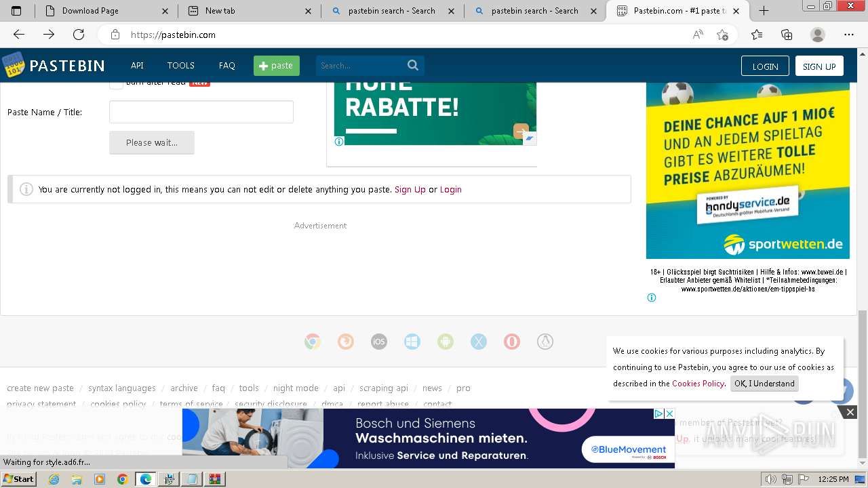
Task: Open the Collections icon
Action: coord(787,35)
